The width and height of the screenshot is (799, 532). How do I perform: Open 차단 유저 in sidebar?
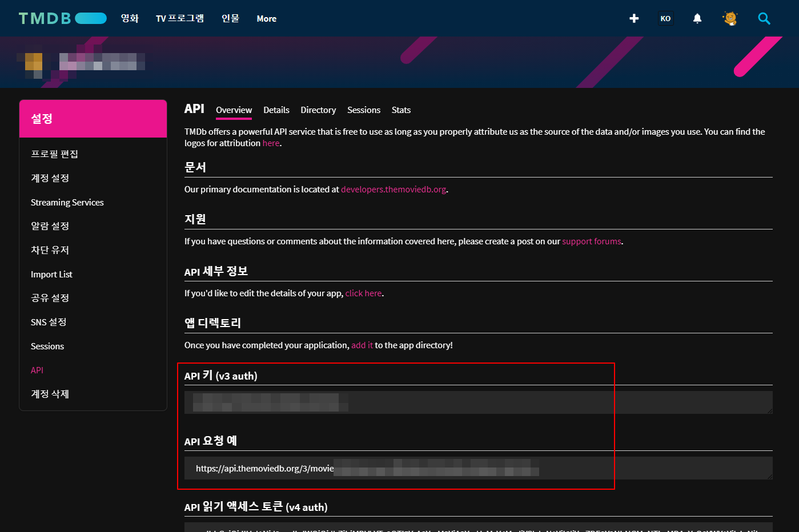point(50,250)
